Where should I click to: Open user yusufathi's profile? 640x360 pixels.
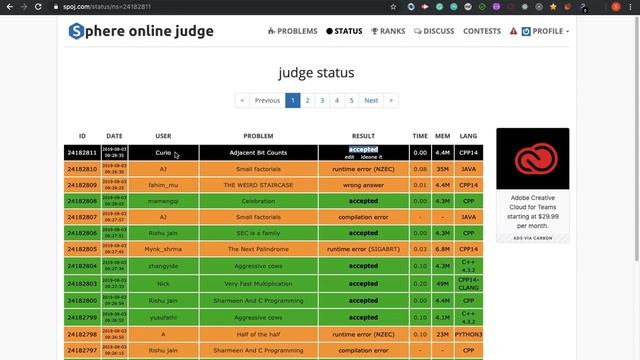coord(163,318)
